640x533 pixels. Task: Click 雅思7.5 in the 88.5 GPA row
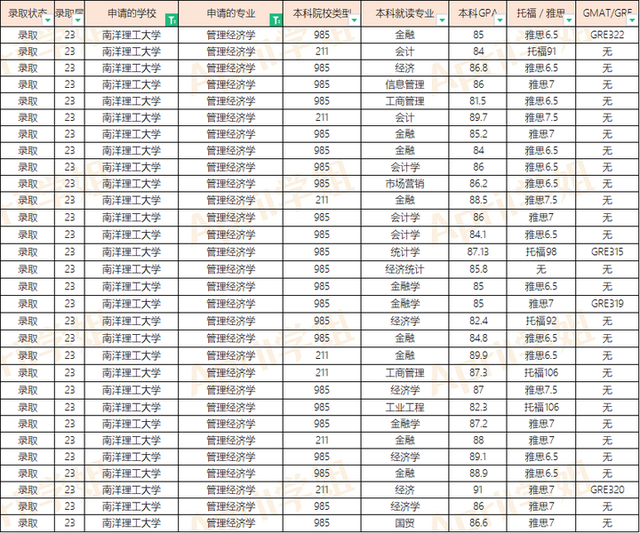pos(541,200)
